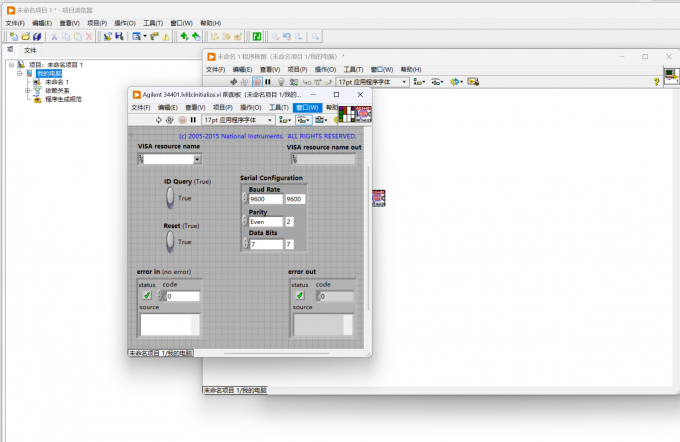
Task: Select 我的电脑 in project tree
Action: point(49,73)
